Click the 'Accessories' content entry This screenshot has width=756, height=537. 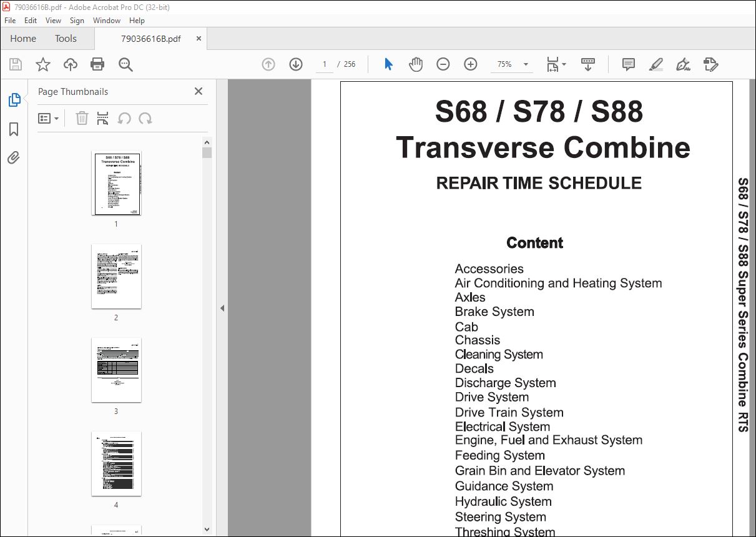click(x=489, y=269)
